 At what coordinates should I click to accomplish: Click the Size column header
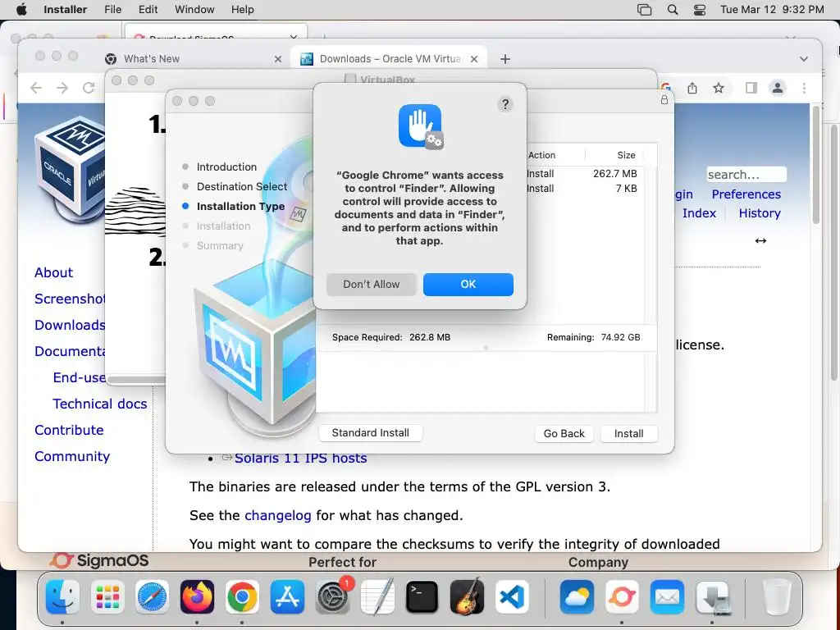click(626, 155)
